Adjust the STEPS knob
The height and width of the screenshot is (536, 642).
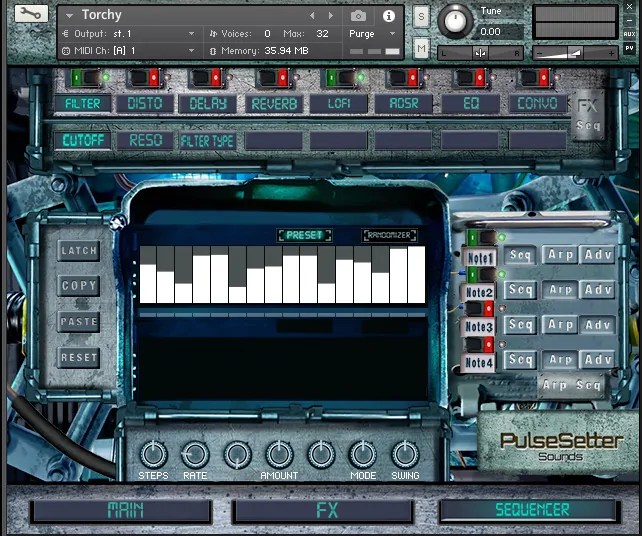click(154, 455)
